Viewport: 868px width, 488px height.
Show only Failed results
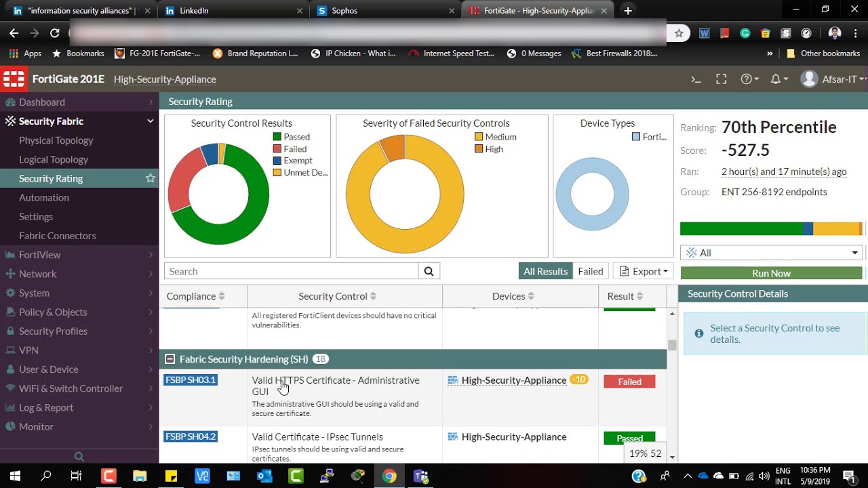(590, 271)
